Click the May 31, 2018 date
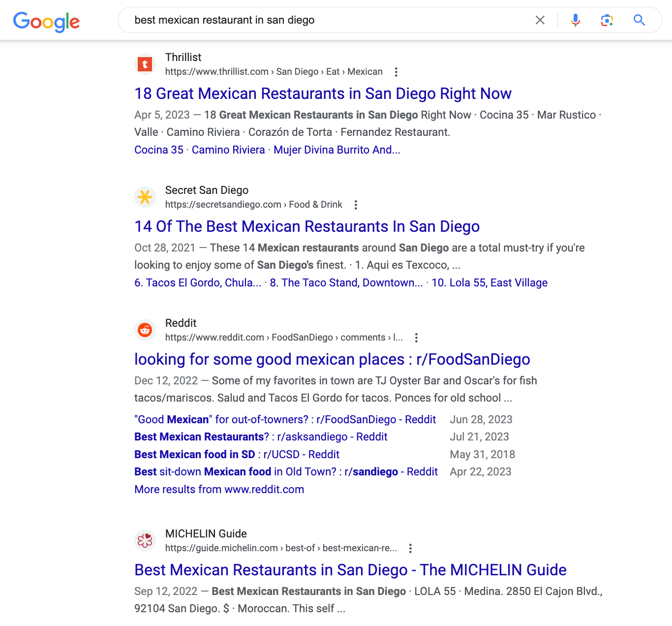 point(482,454)
